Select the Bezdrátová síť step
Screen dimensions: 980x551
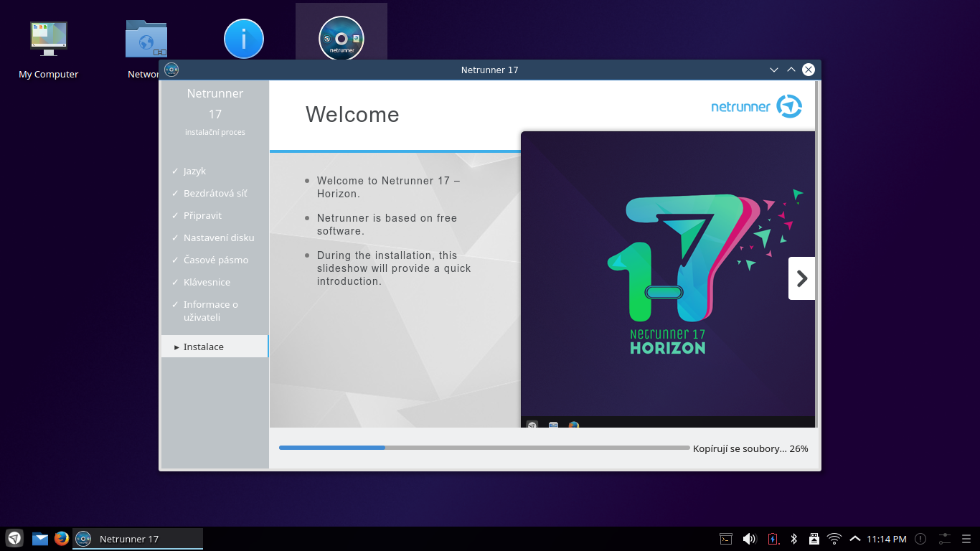(x=215, y=193)
